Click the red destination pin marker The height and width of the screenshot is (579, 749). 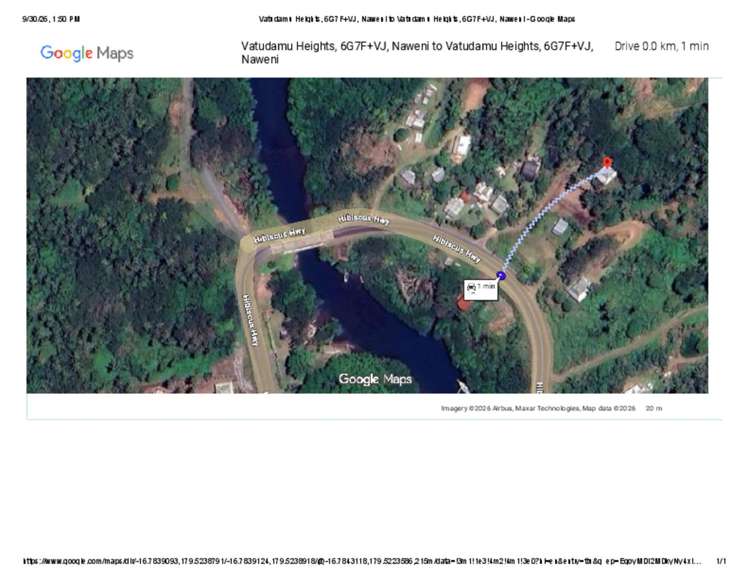coord(607,162)
